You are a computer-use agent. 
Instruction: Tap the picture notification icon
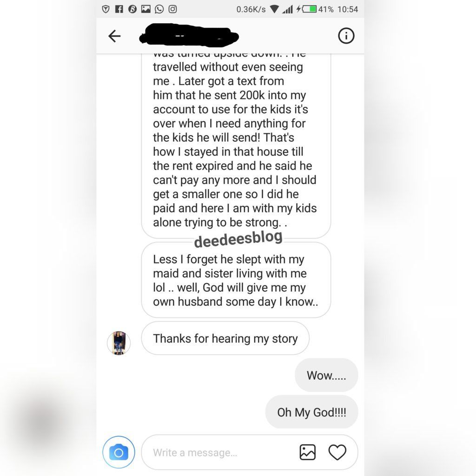(145, 9)
